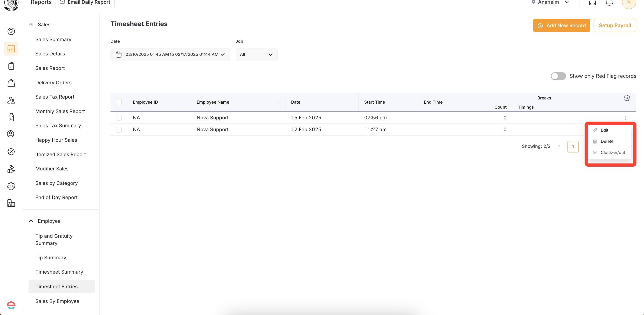644x315 pixels.
Task: Click Nova Support in the 15 Feb row
Action: click(x=212, y=118)
